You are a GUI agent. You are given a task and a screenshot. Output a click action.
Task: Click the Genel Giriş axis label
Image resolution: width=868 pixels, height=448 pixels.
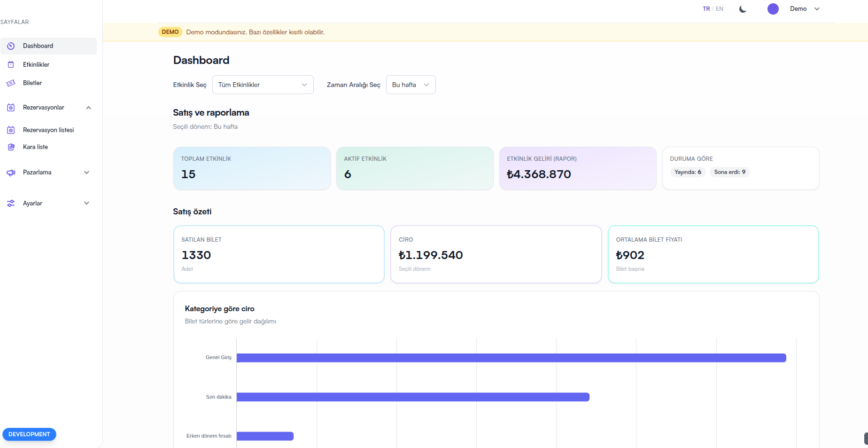coord(218,358)
